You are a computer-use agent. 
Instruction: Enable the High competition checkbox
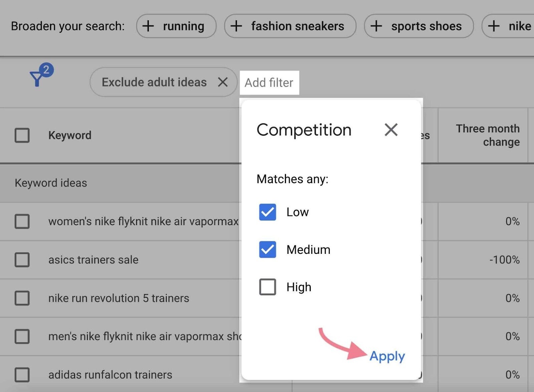[x=268, y=287]
